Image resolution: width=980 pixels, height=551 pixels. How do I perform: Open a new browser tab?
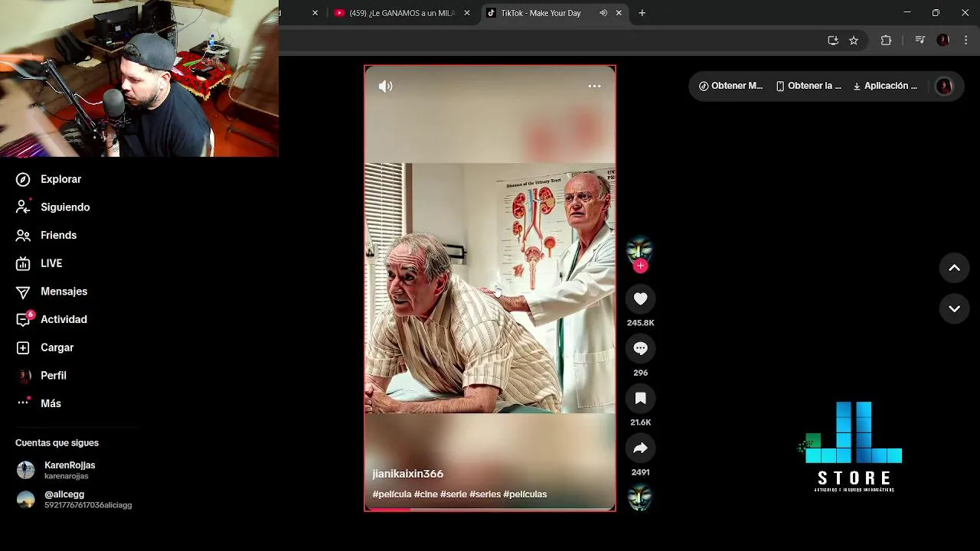[x=642, y=13]
